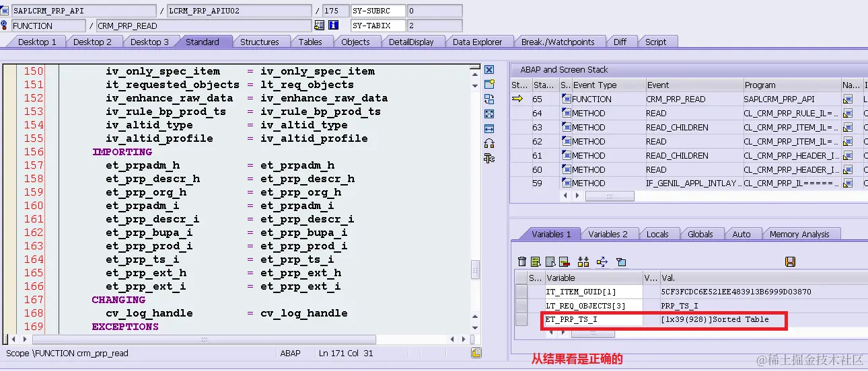868x371 pixels.
Task: Open the Data Explorer tab
Action: pyautogui.click(x=477, y=42)
